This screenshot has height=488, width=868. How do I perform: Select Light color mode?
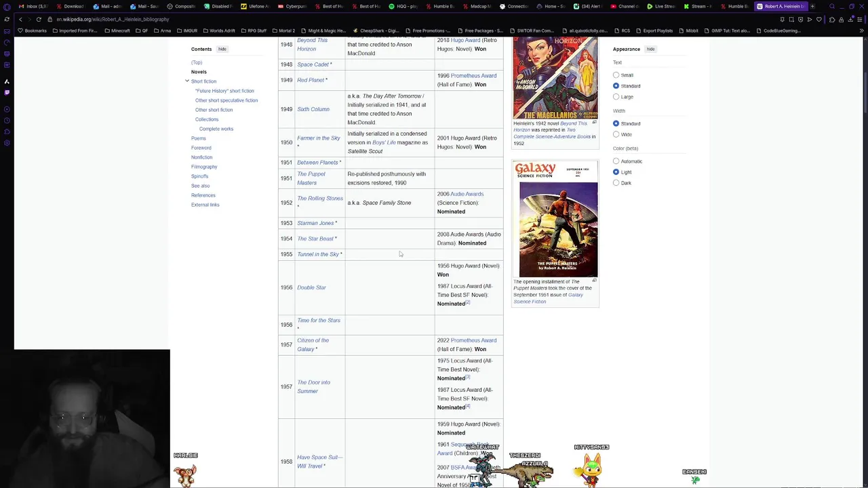point(616,172)
